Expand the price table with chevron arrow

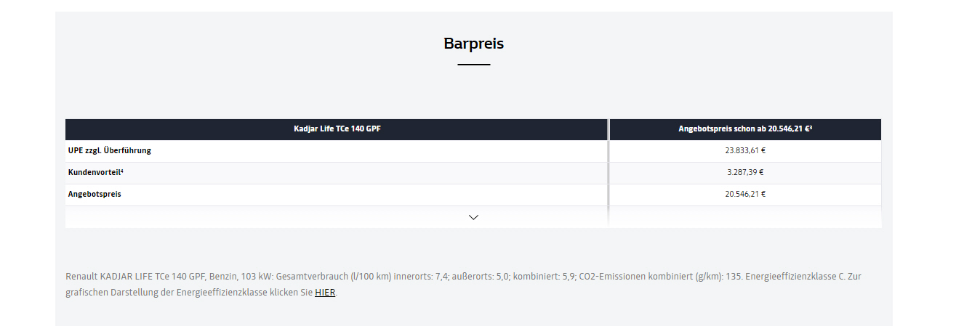click(x=473, y=217)
